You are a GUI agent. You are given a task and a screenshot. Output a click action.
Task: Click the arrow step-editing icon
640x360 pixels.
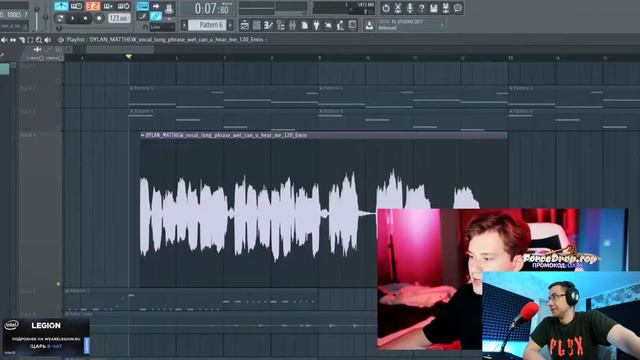pyautogui.click(x=156, y=6)
